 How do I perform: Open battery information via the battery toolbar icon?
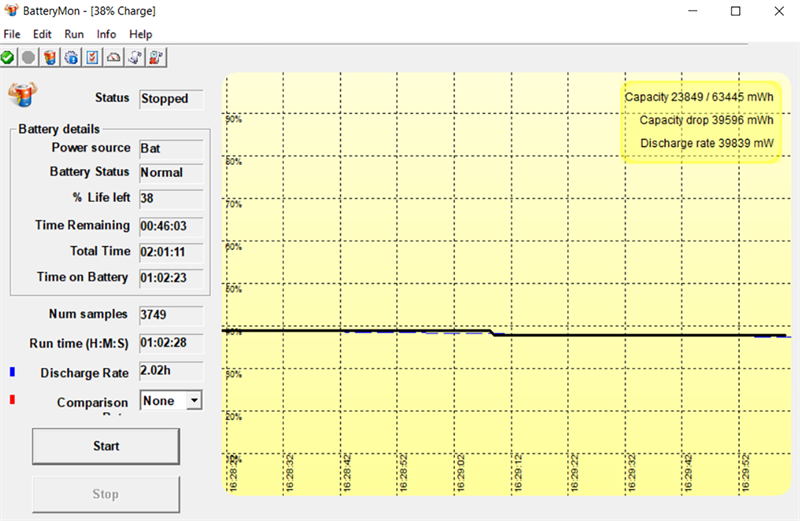[50, 57]
